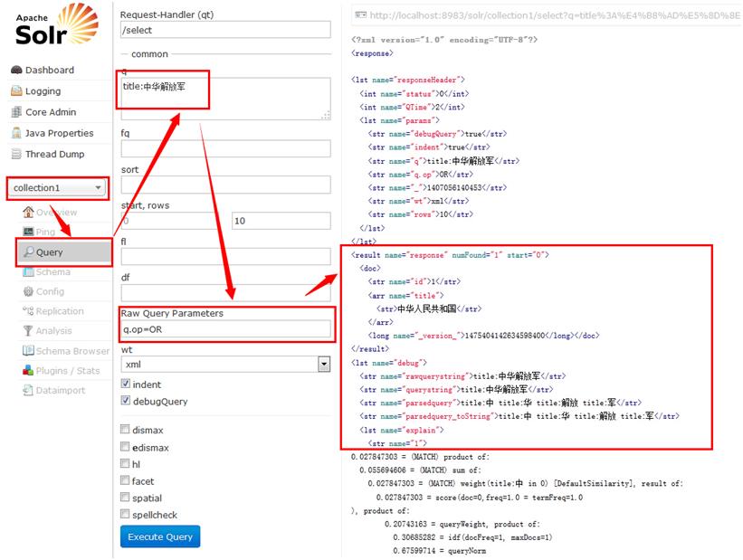Click the Java Properties icon
743x560 pixels.
16,133
